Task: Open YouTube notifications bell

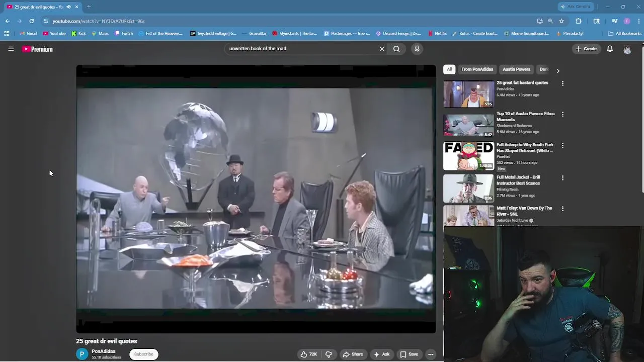Action: (x=610, y=49)
